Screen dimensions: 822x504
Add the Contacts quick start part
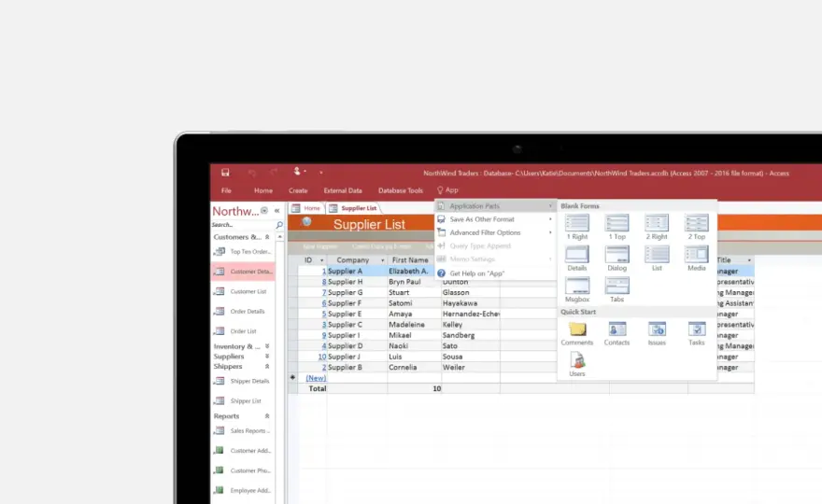click(617, 334)
